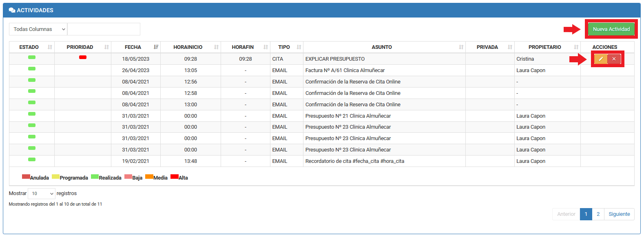Click the ACTIVIDADES chat bubbles icon
The height and width of the screenshot is (237, 644).
[12, 10]
